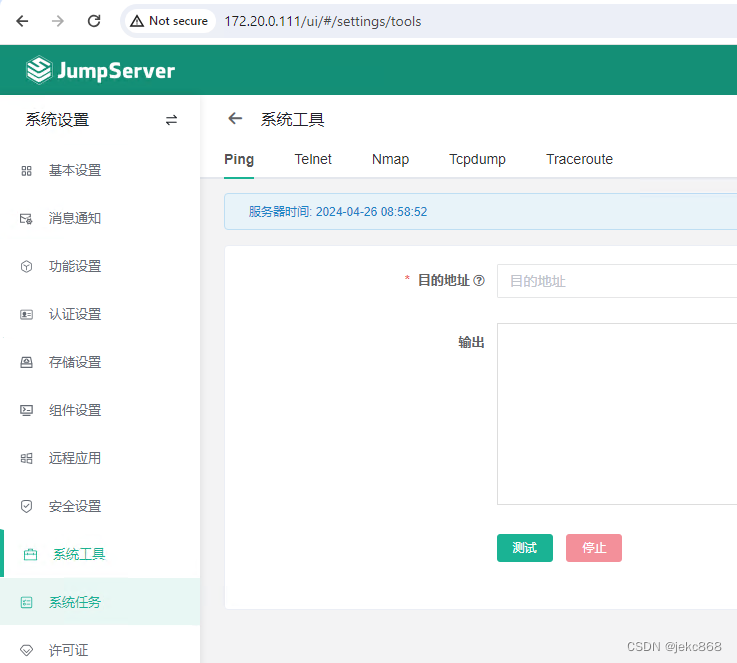This screenshot has height=663, width=737.
Task: Select the Ping tab
Action: (x=239, y=159)
